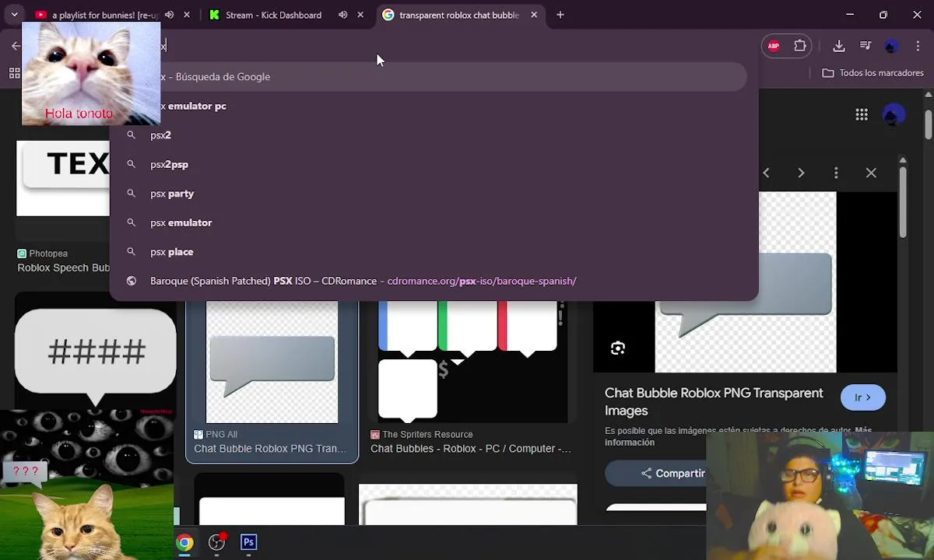Open Google Chrome from the taskbar
This screenshot has width=934, height=560.
(x=184, y=542)
